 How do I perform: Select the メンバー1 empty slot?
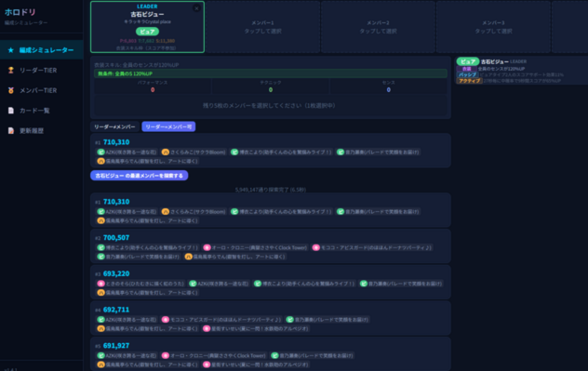coord(263,27)
